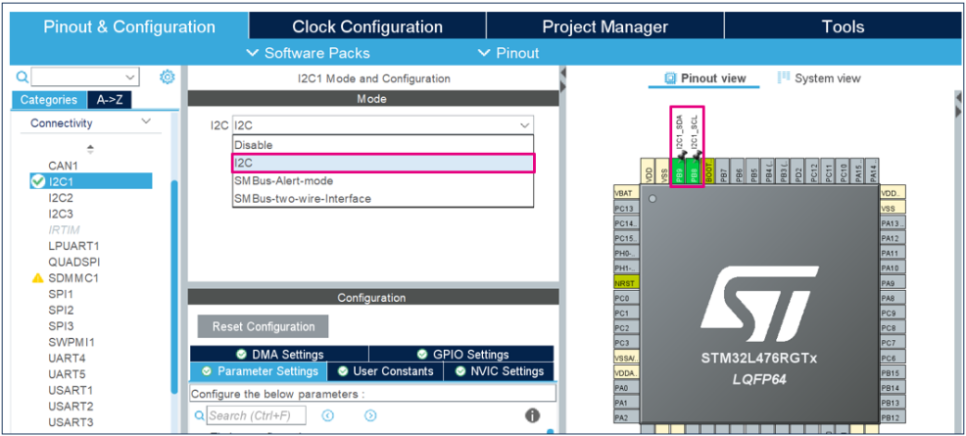Click the VBAT pin on the chip

tap(627, 193)
